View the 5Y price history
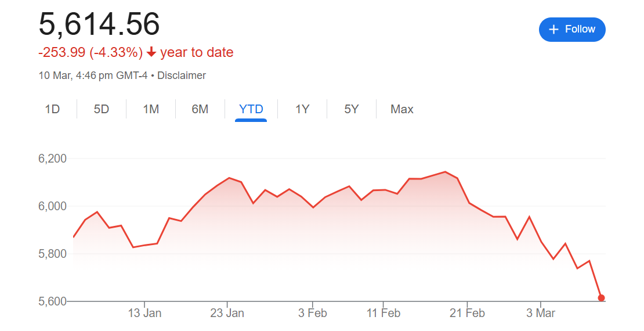 (352, 109)
